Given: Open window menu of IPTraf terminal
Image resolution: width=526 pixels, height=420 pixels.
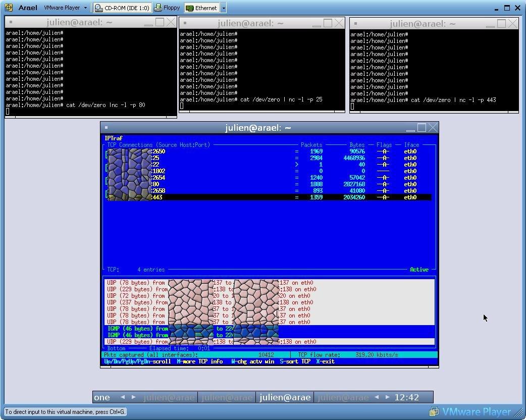Looking at the screenshot, I should pyautogui.click(x=106, y=128).
